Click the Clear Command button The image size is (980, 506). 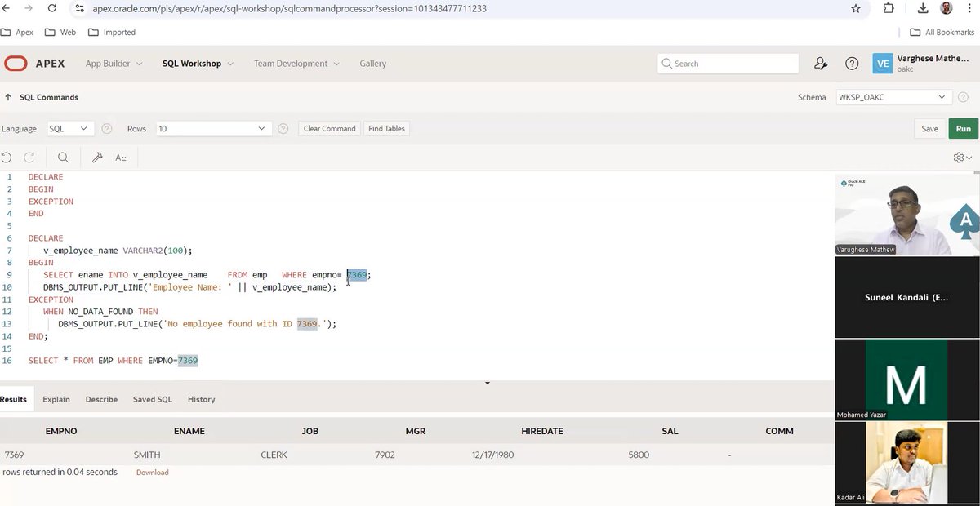click(x=329, y=128)
